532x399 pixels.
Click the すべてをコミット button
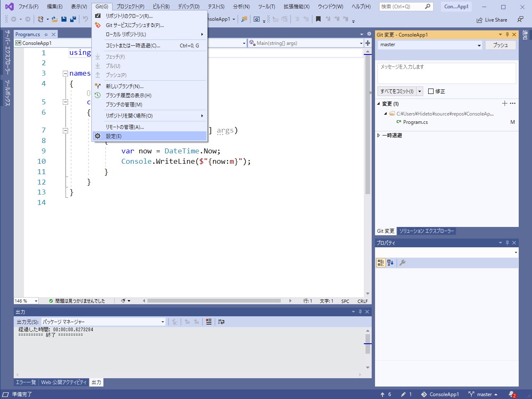point(397,91)
